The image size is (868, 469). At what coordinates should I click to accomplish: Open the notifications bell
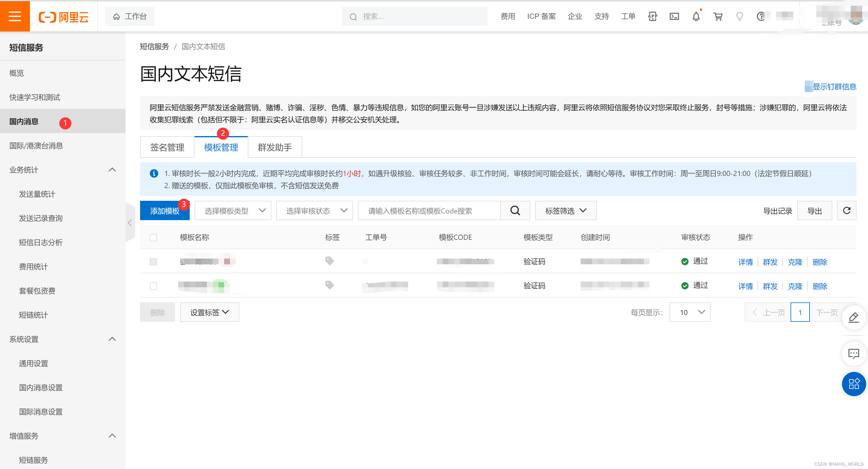point(696,16)
